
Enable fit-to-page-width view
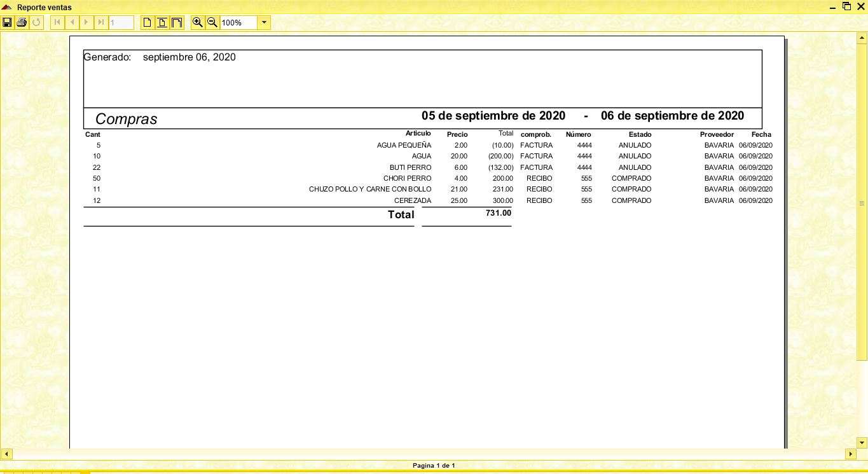162,22
